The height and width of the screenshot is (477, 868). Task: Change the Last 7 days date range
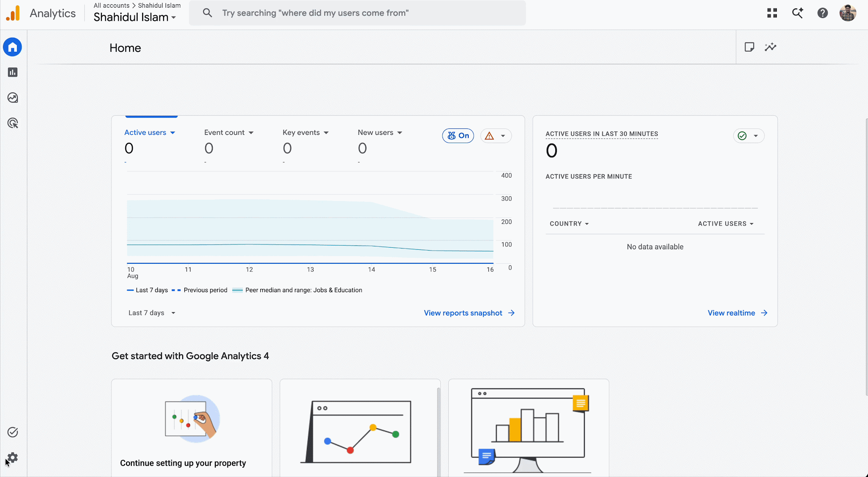pyautogui.click(x=152, y=313)
